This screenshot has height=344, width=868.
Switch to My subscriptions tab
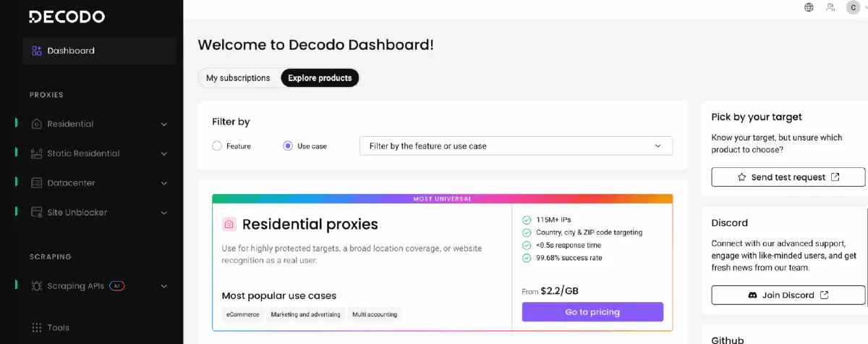(238, 78)
